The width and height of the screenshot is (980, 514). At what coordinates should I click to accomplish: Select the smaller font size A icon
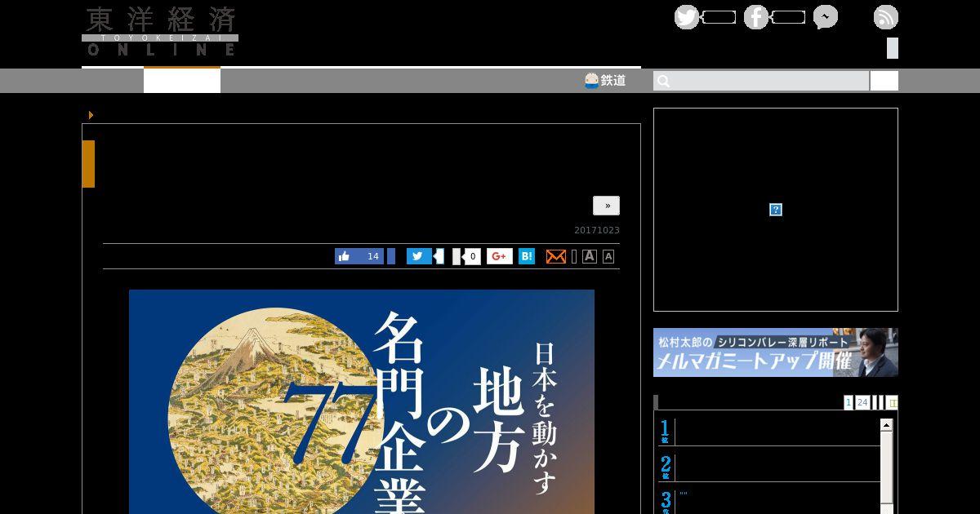[608, 257]
